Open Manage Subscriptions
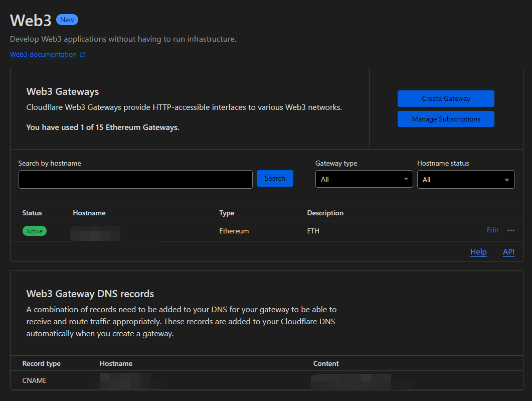532x401 pixels. pos(446,119)
